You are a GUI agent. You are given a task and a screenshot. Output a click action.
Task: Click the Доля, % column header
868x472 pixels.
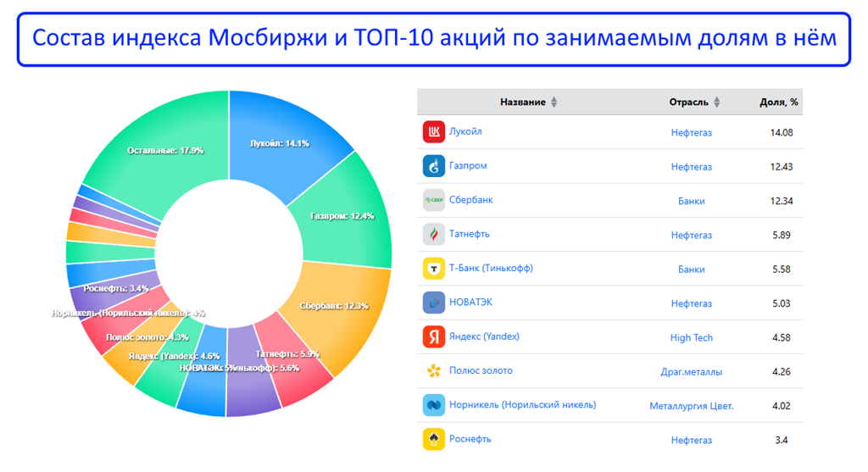coord(778,103)
